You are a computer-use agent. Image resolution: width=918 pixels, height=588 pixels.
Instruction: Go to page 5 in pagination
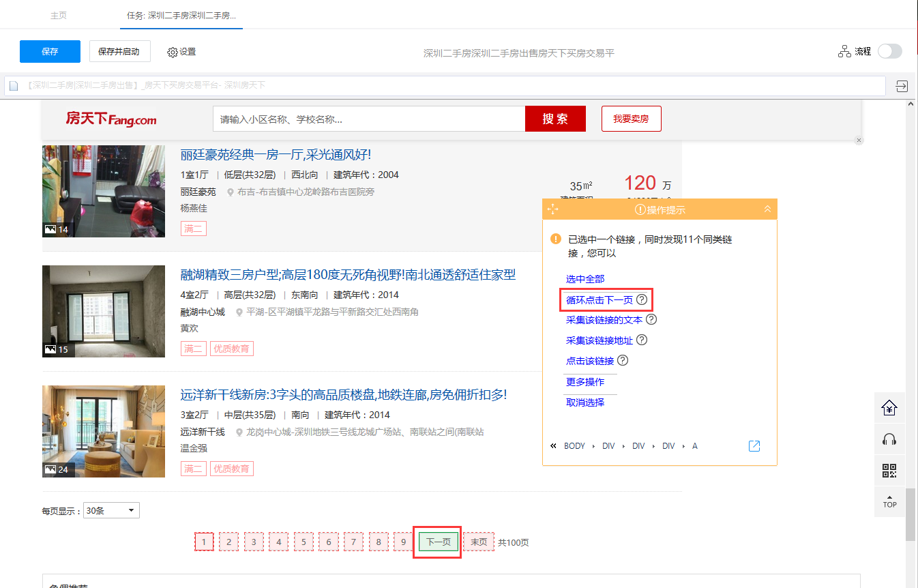tap(303, 542)
